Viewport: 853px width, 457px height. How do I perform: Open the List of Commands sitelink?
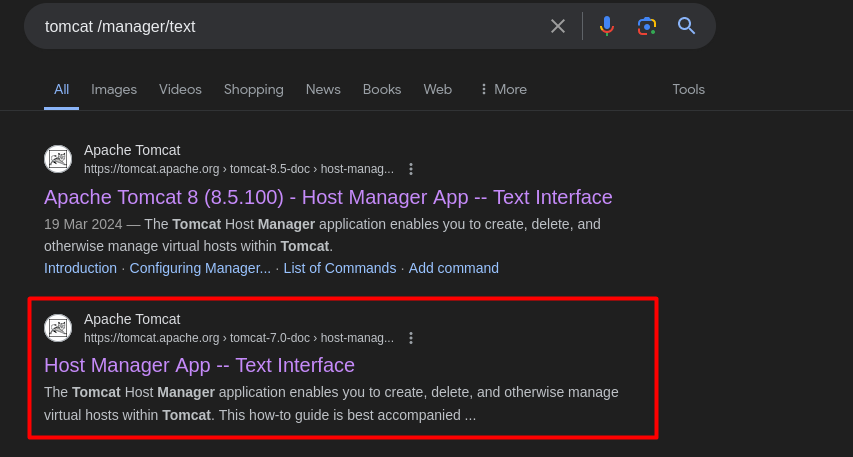340,268
